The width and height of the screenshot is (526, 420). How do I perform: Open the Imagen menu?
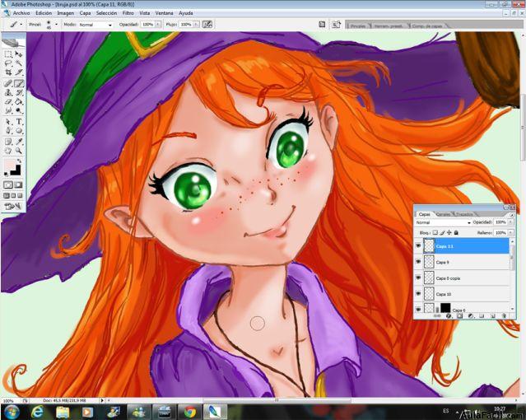pos(65,13)
